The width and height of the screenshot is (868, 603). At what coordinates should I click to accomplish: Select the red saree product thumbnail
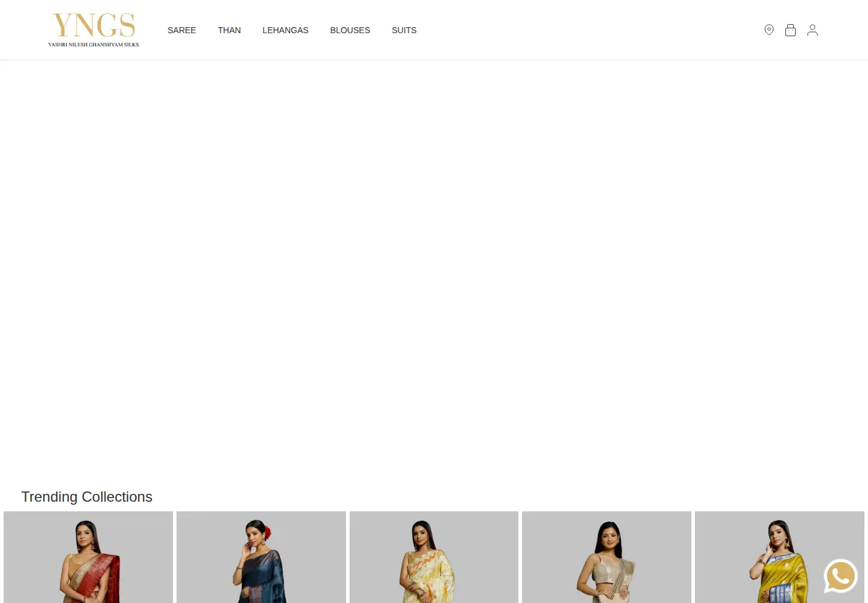[88, 557]
